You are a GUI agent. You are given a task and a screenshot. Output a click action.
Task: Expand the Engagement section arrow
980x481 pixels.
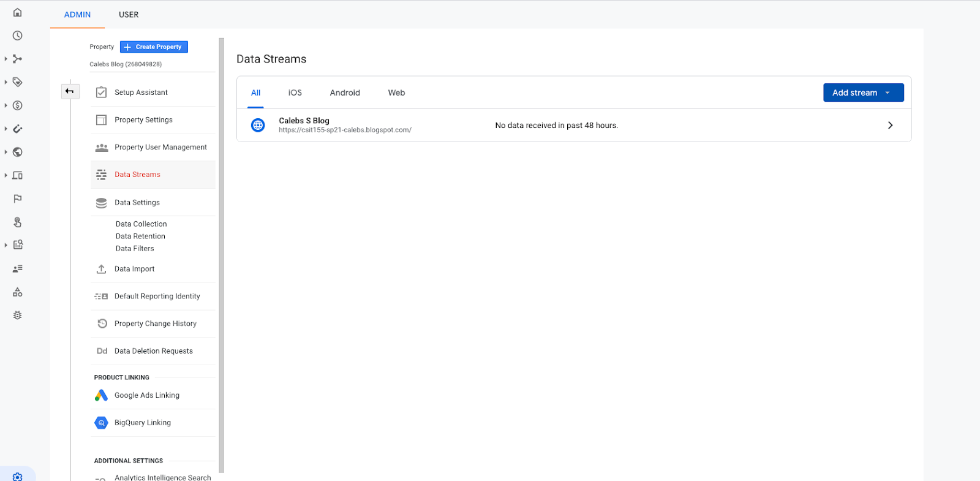coord(6,82)
